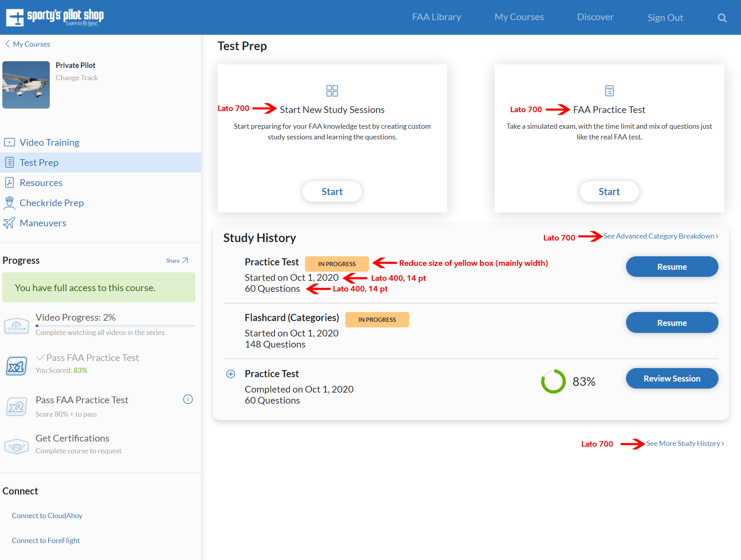Click the Maneuvers airplane icon

coord(9,223)
